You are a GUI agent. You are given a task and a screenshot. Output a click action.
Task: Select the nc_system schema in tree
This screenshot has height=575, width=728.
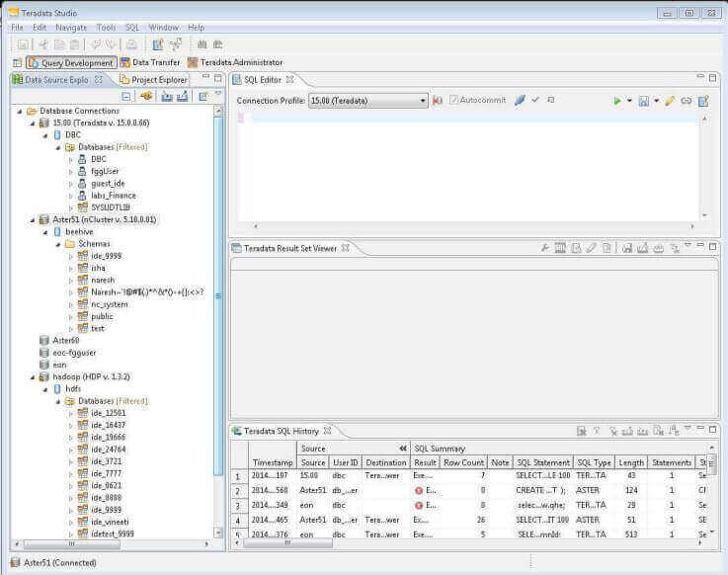[109, 304]
